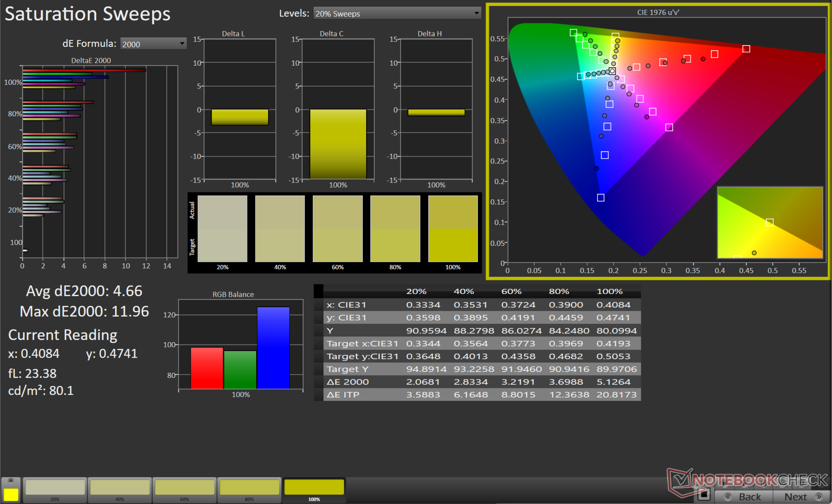Click the stop measurement square icon
This screenshot has height=504, width=832.
point(704,494)
